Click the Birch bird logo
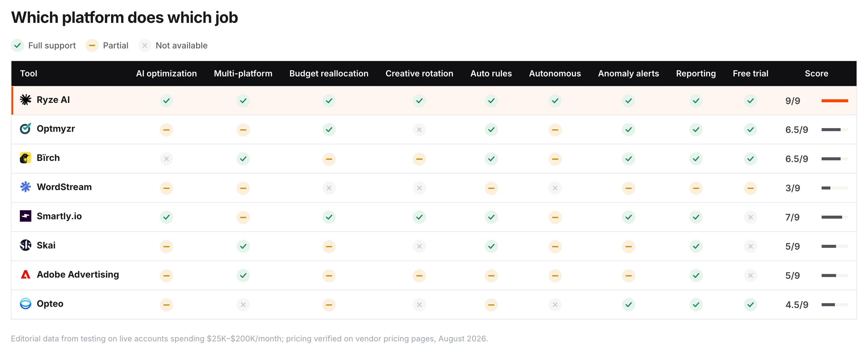The height and width of the screenshot is (354, 868). (25, 158)
